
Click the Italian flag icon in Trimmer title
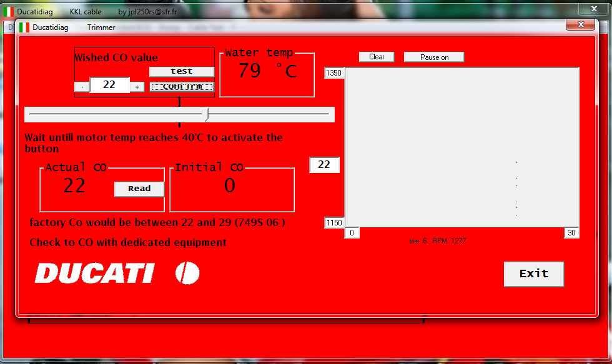(24, 27)
